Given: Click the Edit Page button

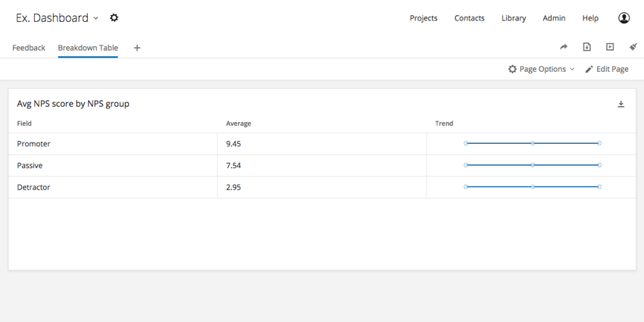Looking at the screenshot, I should 607,69.
